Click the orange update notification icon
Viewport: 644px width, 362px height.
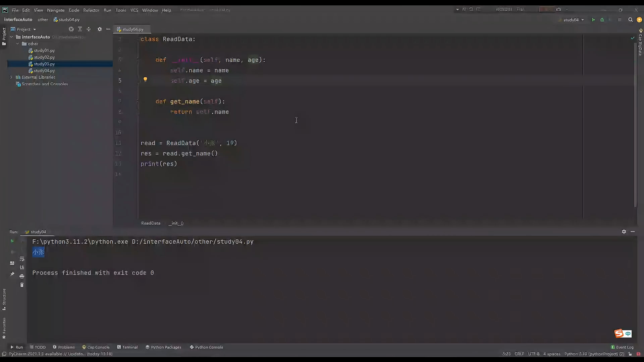pos(639,20)
